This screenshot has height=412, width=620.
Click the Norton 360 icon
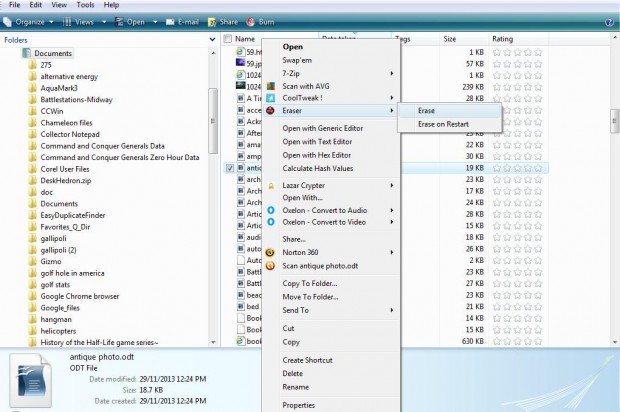pyautogui.click(x=270, y=252)
